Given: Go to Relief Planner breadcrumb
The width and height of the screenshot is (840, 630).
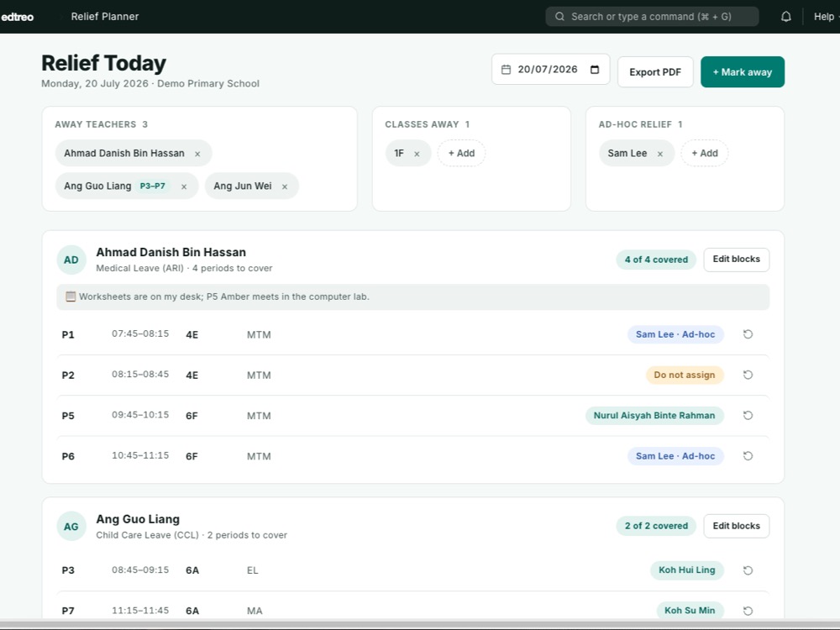Looking at the screenshot, I should pyautogui.click(x=105, y=17).
